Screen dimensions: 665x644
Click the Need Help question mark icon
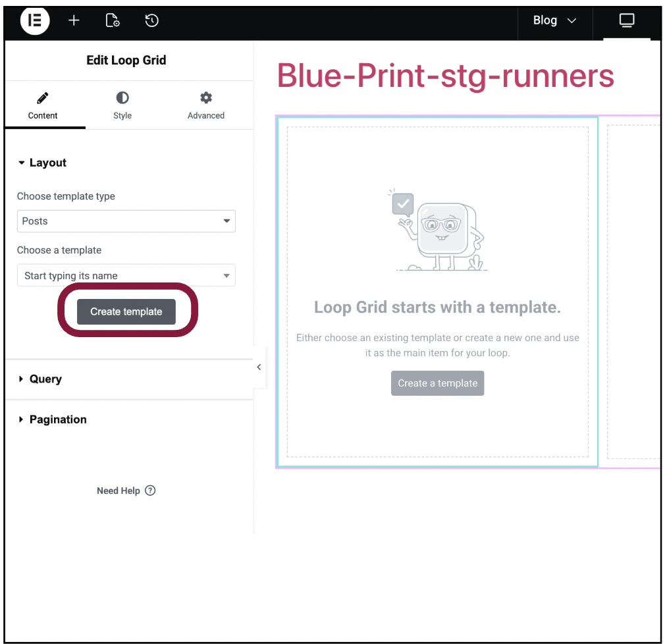point(150,491)
